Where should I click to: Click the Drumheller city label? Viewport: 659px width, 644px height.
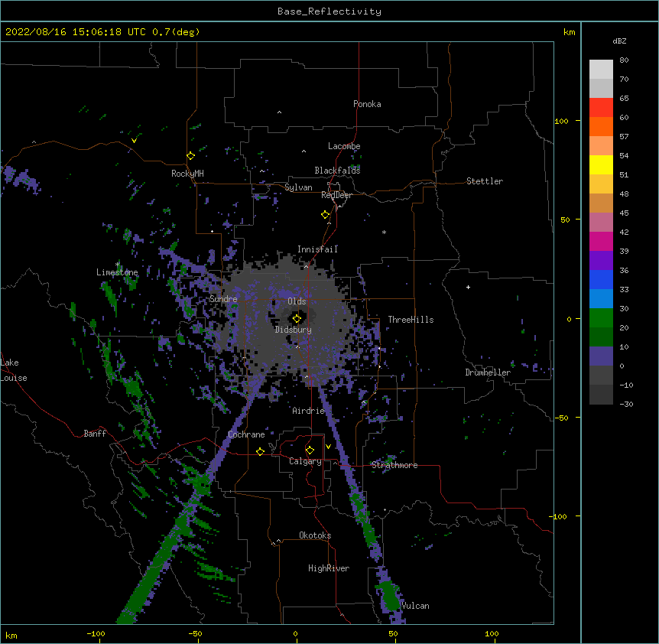(x=488, y=372)
